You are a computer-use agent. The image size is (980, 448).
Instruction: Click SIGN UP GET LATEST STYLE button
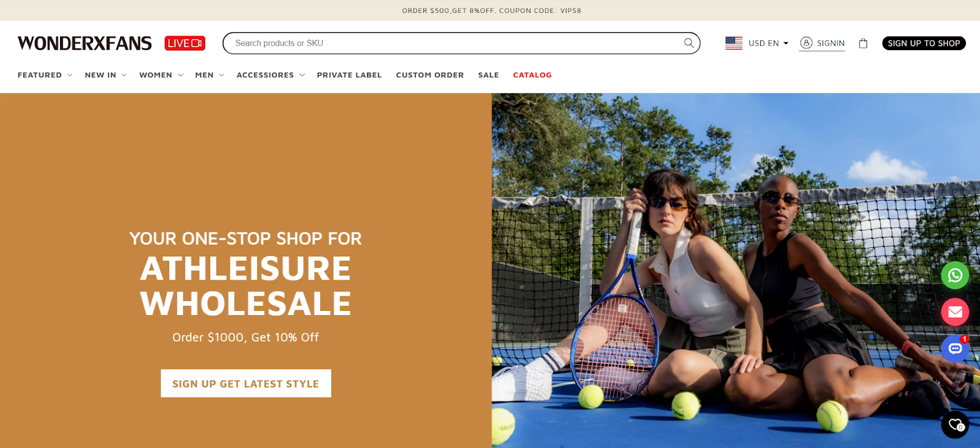point(246,383)
